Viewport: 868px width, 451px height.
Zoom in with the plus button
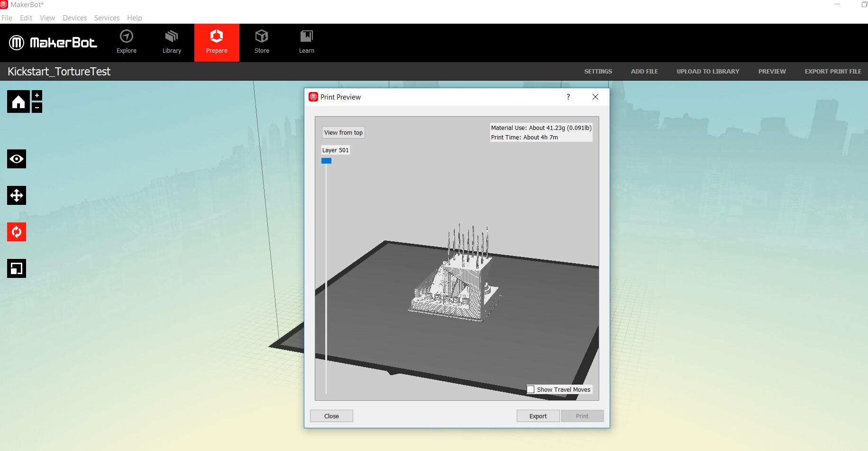click(37, 95)
